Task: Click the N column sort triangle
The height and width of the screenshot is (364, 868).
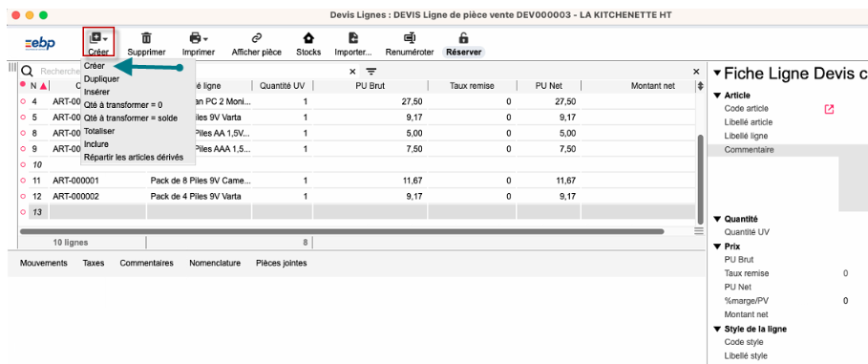Action: pos(44,86)
